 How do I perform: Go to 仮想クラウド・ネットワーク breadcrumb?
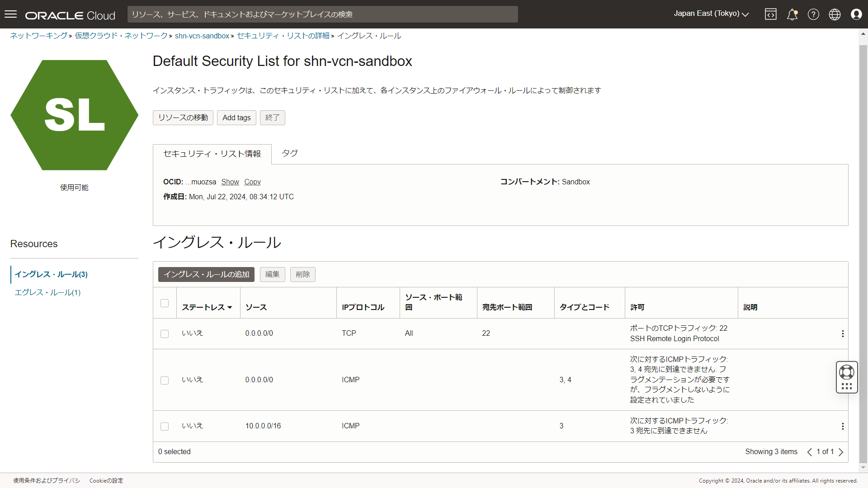[x=121, y=36]
